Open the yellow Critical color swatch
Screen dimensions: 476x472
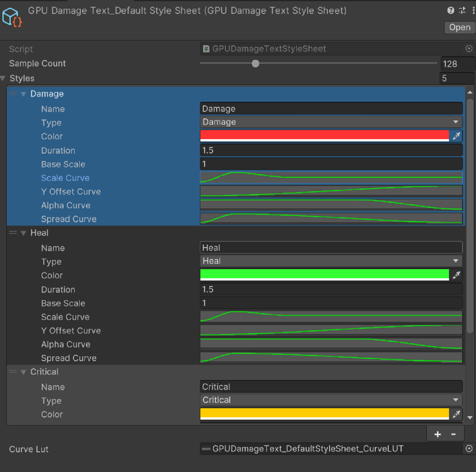point(324,414)
